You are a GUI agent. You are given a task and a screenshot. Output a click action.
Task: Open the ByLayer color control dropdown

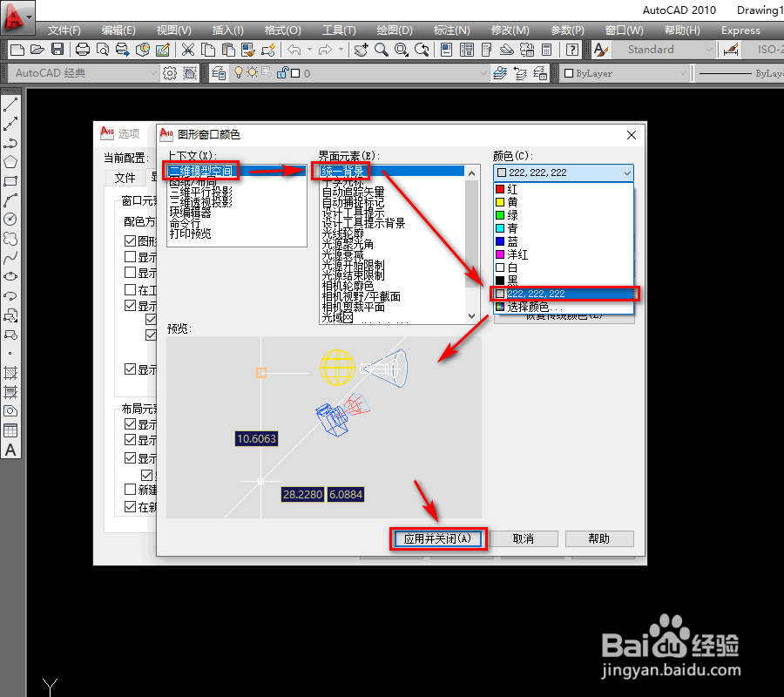point(625,73)
